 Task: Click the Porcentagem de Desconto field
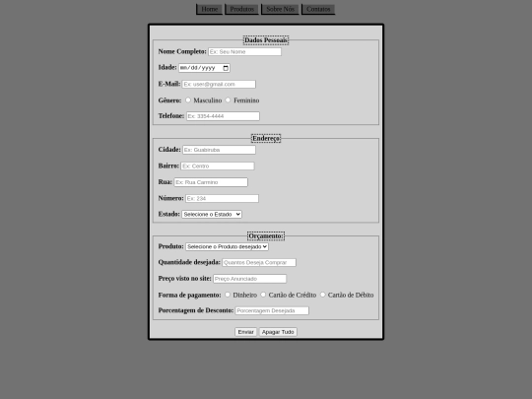(x=272, y=310)
